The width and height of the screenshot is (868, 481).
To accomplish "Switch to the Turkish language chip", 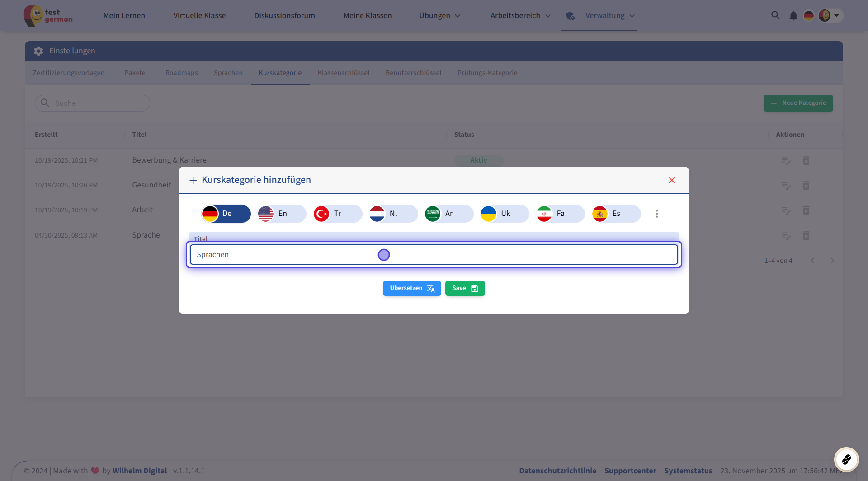I will (x=337, y=214).
